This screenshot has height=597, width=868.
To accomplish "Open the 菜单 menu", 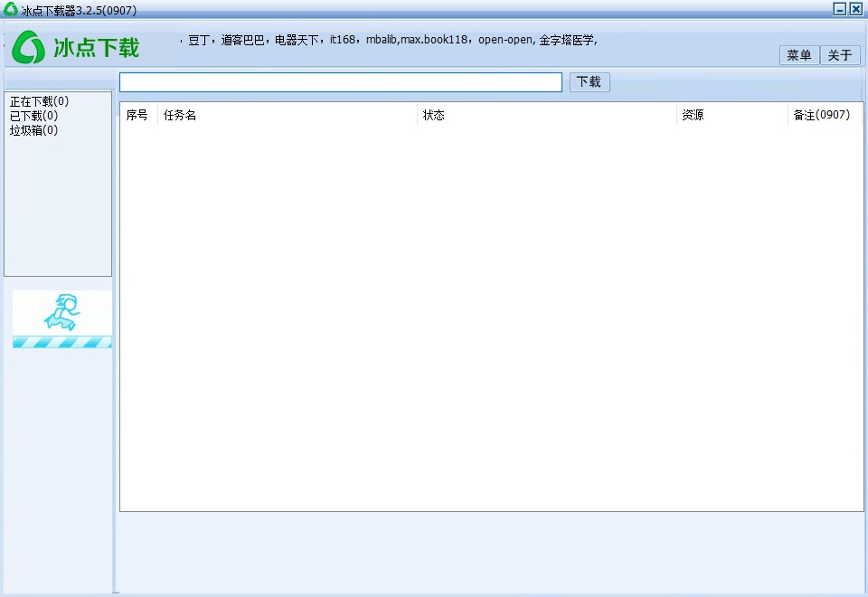I will pyautogui.click(x=798, y=55).
